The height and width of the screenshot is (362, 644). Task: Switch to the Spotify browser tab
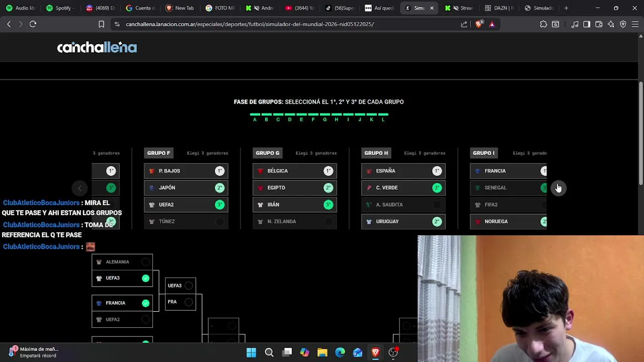[60, 8]
